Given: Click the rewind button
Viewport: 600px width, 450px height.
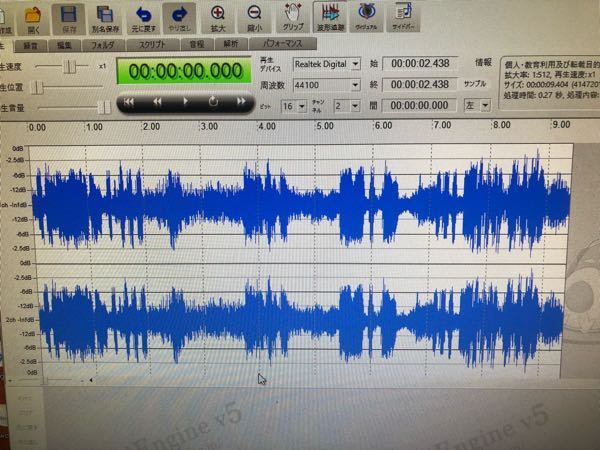Looking at the screenshot, I should click(x=157, y=102).
